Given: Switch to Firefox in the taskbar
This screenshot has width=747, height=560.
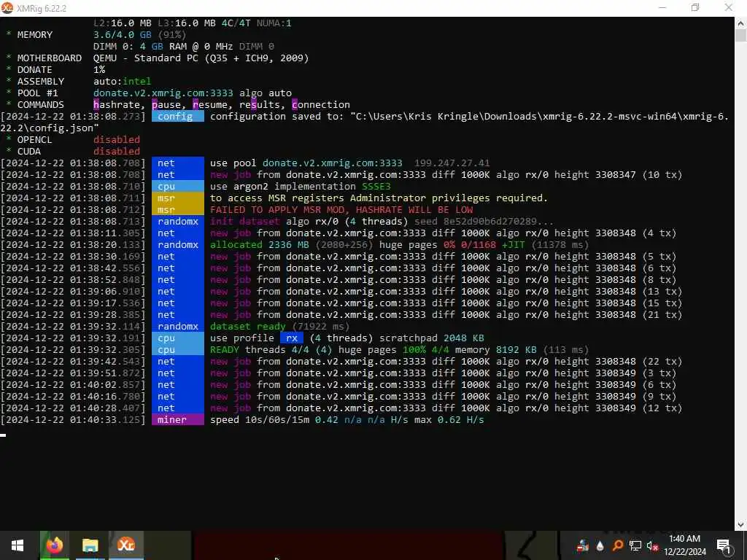Looking at the screenshot, I should pyautogui.click(x=54, y=545).
